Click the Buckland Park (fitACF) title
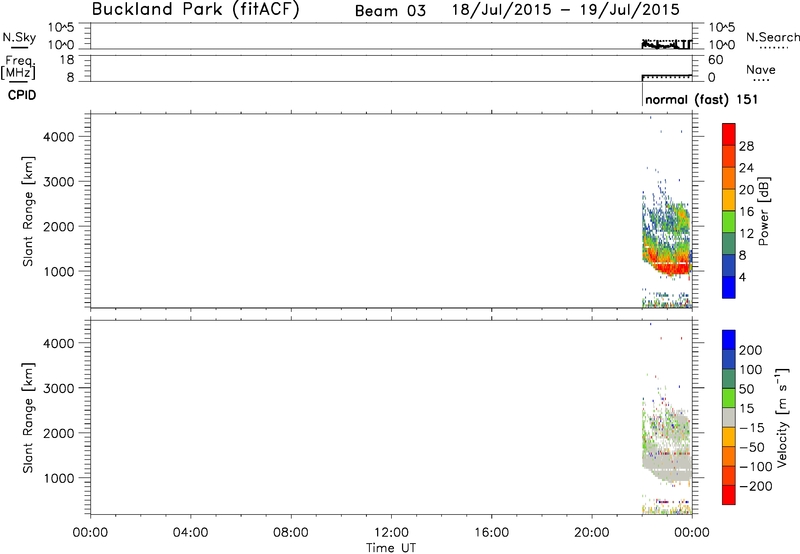Image resolution: width=800 pixels, height=554 pixels. coord(195,9)
